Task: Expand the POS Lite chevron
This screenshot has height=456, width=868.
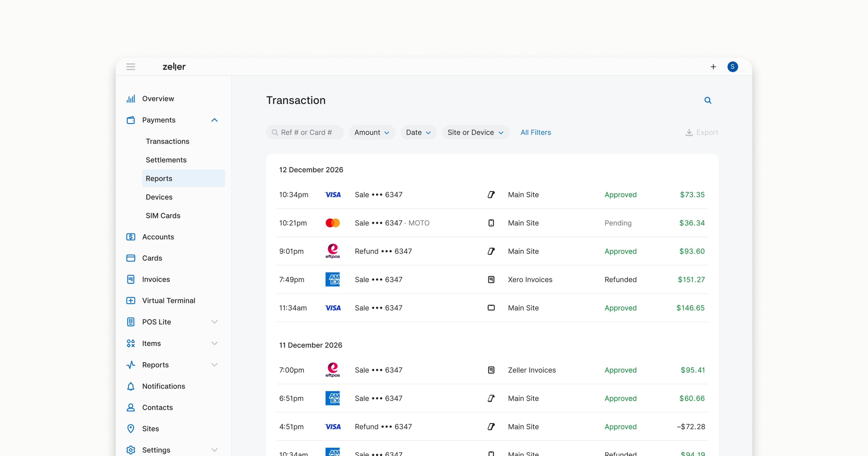Action: 214,322
